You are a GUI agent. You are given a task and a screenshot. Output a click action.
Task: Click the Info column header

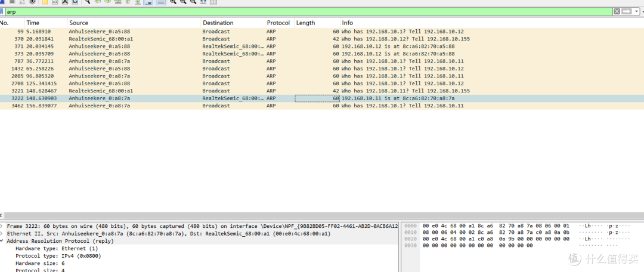pyautogui.click(x=492, y=23)
